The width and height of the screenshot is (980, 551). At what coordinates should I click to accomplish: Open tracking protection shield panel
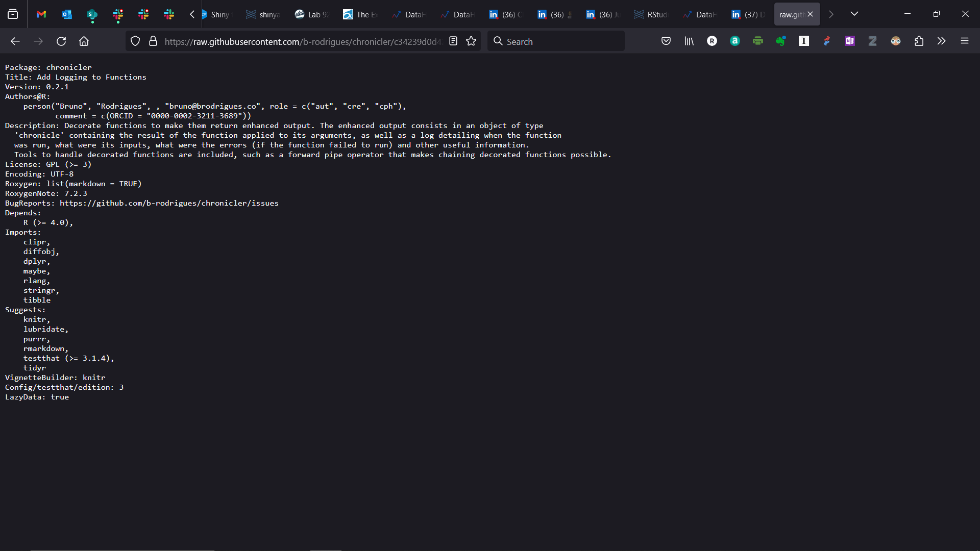(135, 41)
